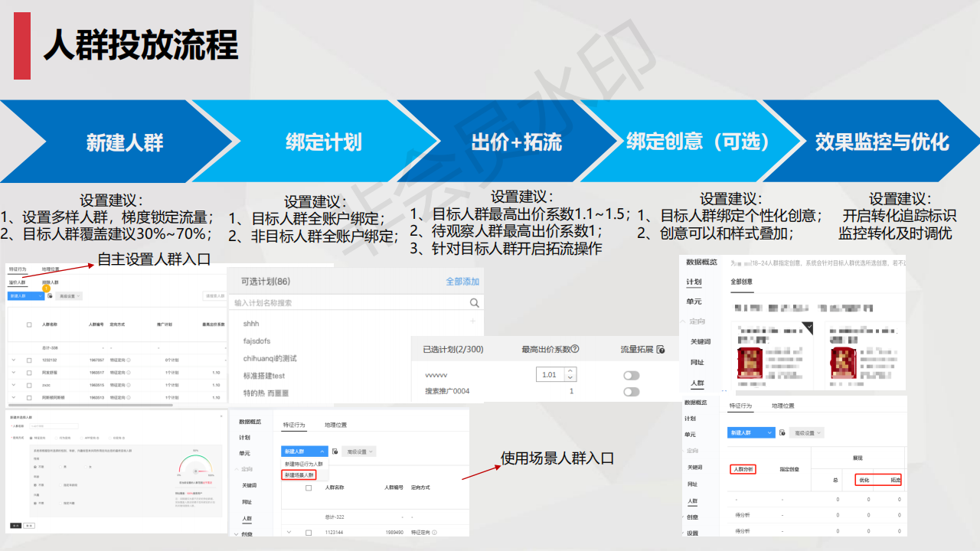Click plus icon on the shhh plan row
This screenshot has height=551, width=980.
(473, 322)
